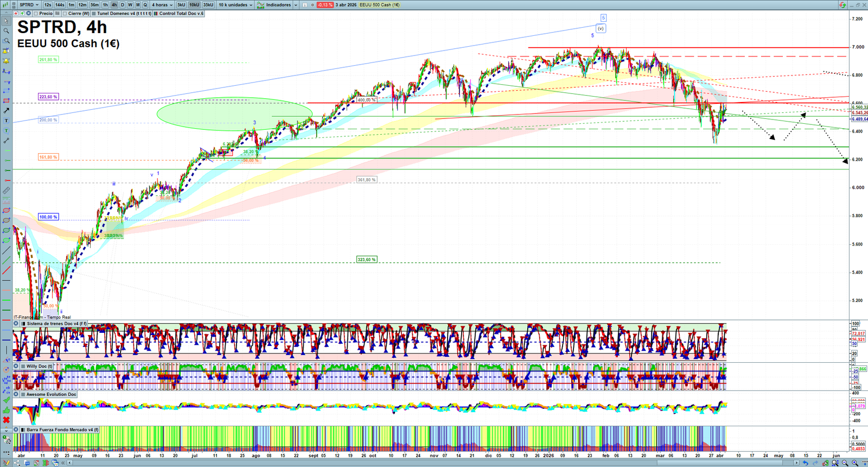This screenshot has height=467, width=868.
Task: Open the Tunel Domenec v4 indicator label
Action: click(124, 14)
